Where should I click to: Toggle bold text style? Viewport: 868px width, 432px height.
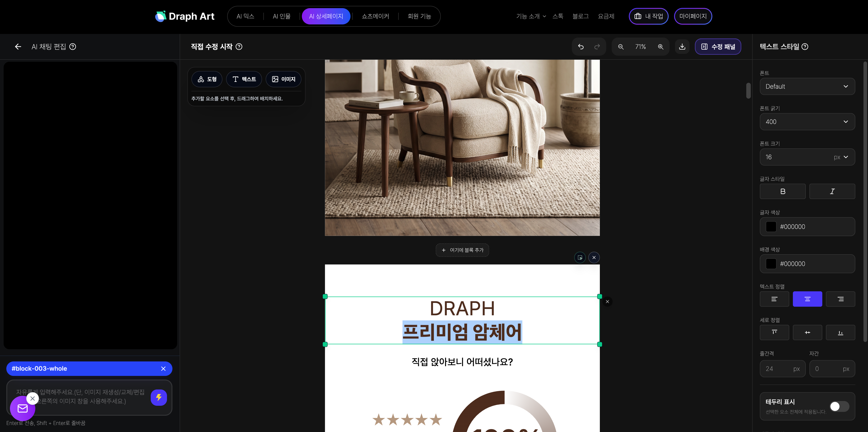[783, 191]
